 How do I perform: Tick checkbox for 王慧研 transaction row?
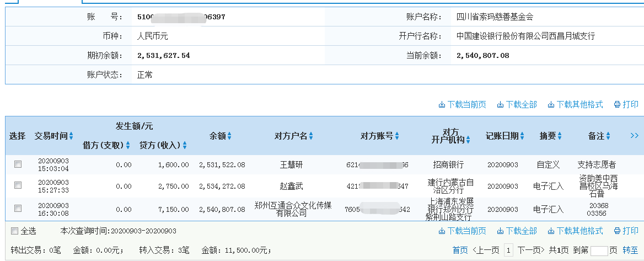(18, 164)
